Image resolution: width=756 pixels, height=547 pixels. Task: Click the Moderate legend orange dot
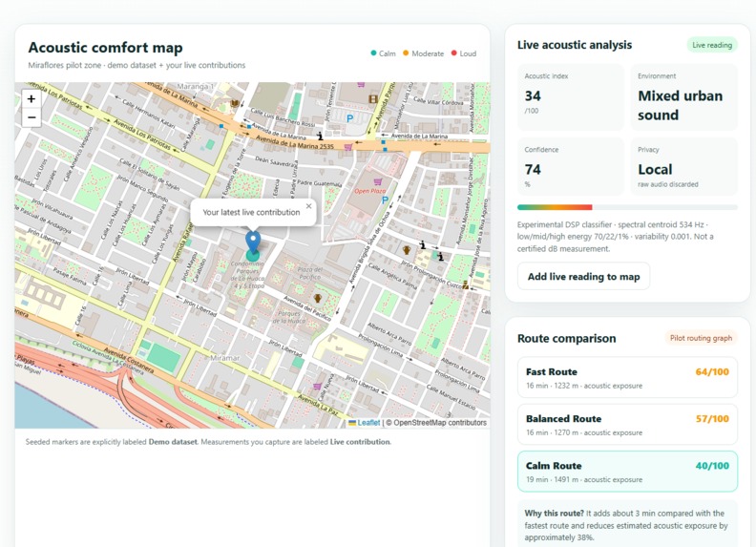pyautogui.click(x=406, y=53)
